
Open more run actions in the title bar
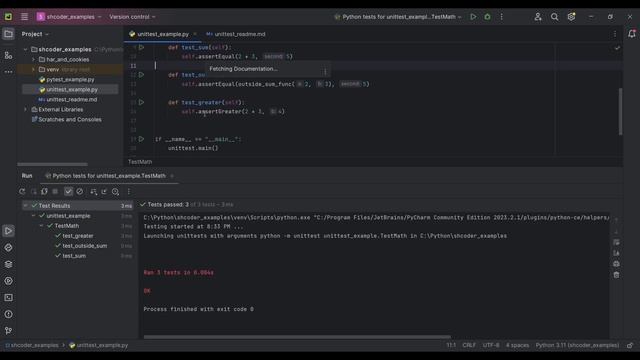click(x=502, y=17)
